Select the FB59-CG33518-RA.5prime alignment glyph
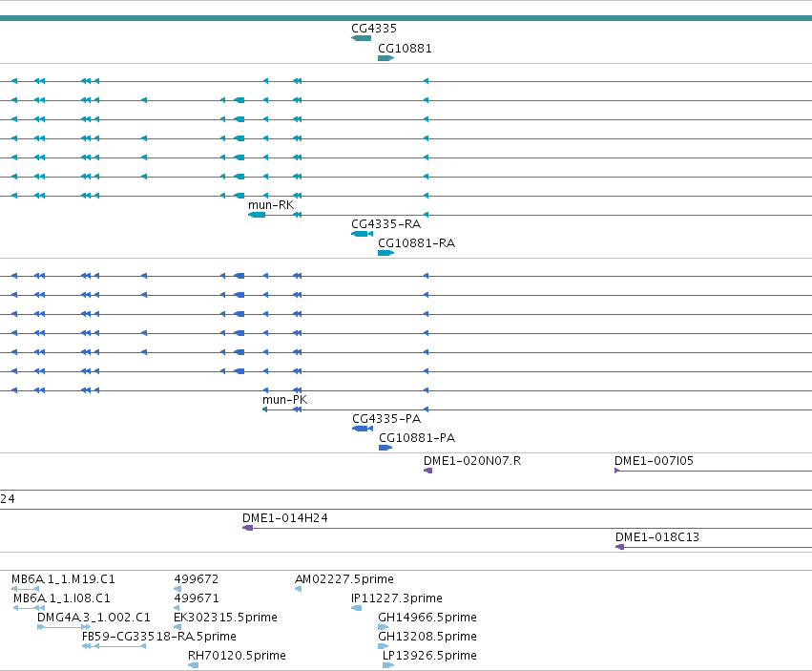 click(114, 646)
